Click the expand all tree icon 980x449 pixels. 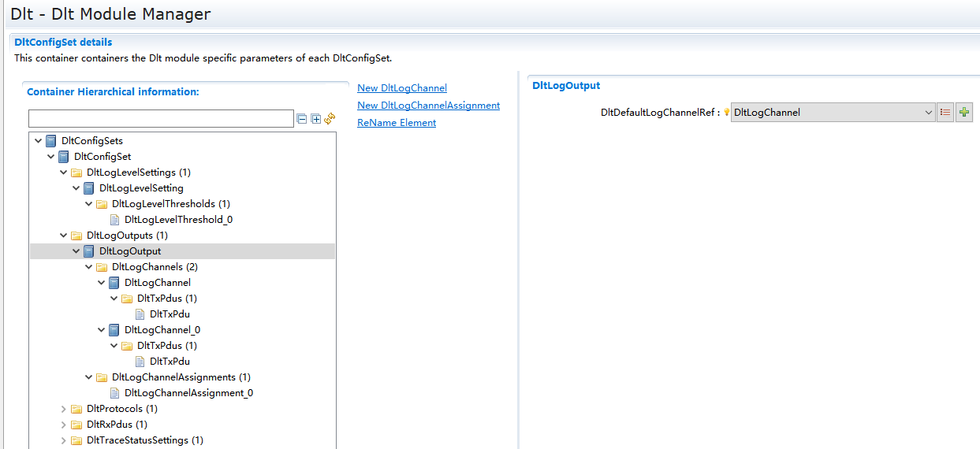(x=315, y=119)
